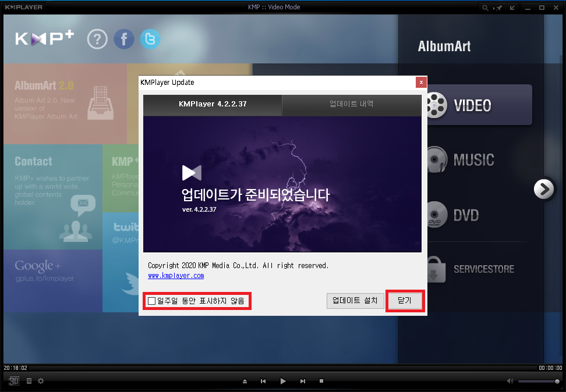Open the Facebook icon in KMP+ header

point(124,39)
